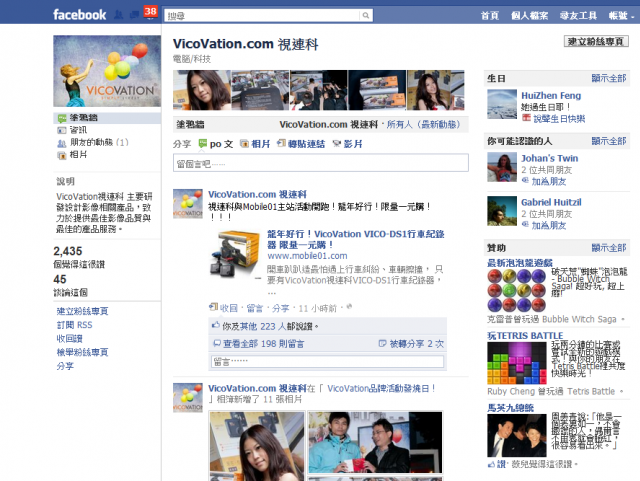Open HuiZhen Feng profile thumbnail

point(502,104)
